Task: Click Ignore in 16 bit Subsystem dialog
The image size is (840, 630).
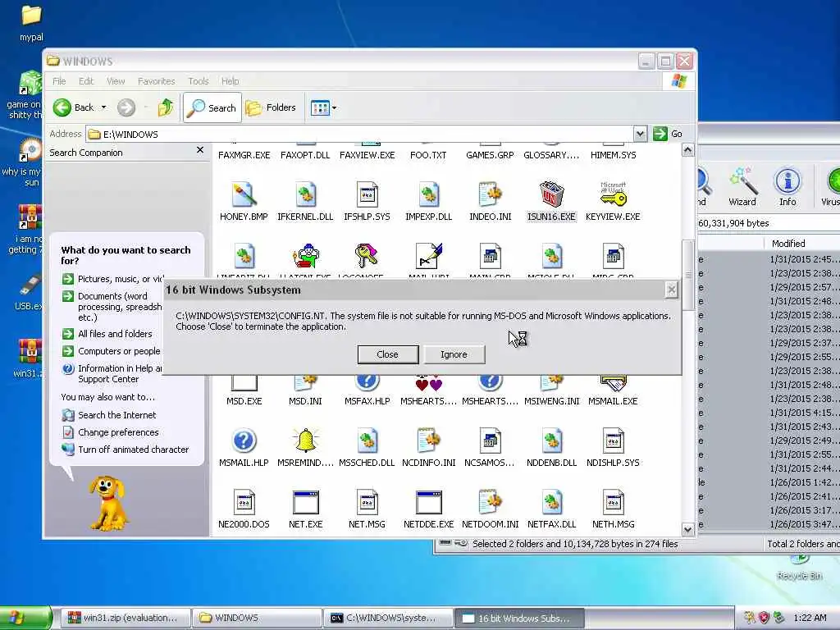Action: tap(454, 354)
